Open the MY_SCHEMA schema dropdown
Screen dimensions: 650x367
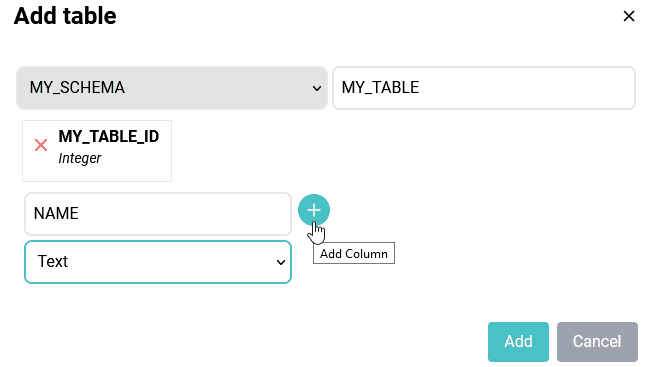pos(172,88)
